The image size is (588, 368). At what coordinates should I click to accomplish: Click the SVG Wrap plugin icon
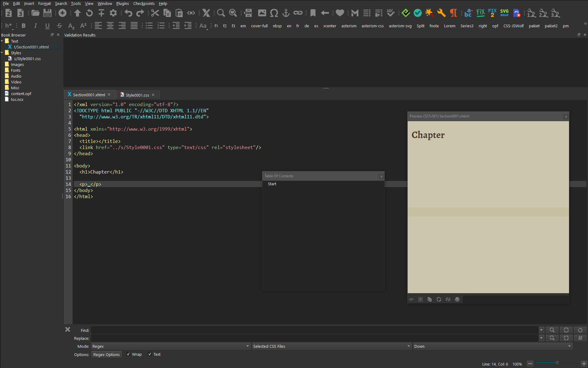pos(504,13)
